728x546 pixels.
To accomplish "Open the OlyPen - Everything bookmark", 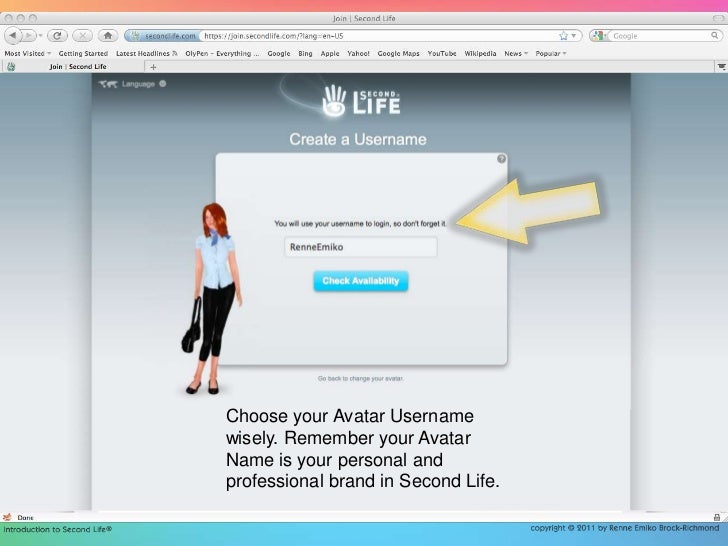I will [x=222, y=53].
